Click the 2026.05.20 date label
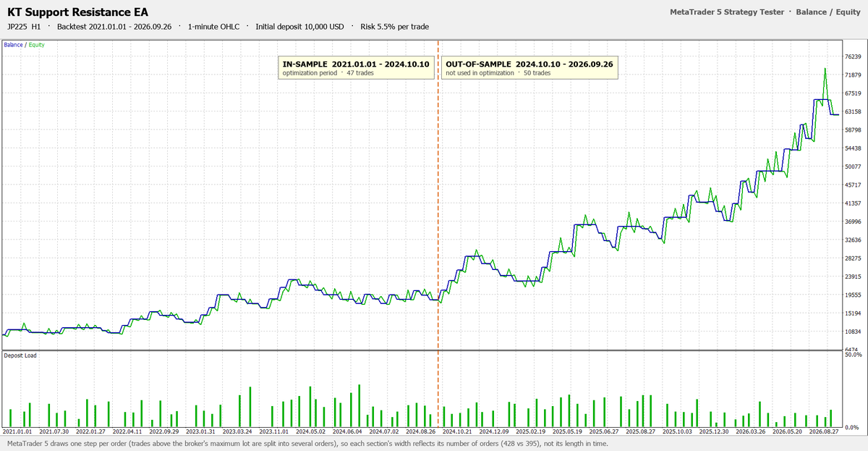The height and width of the screenshot is (451, 868). (787, 431)
